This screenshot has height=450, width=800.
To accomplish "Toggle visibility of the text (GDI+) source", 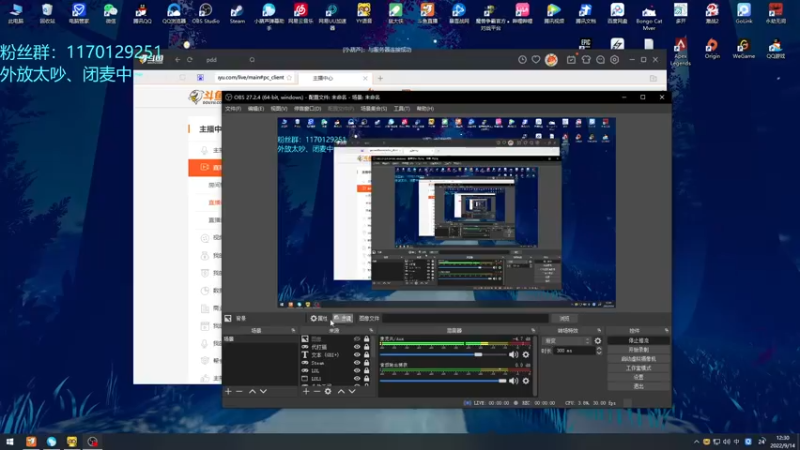I will (357, 355).
